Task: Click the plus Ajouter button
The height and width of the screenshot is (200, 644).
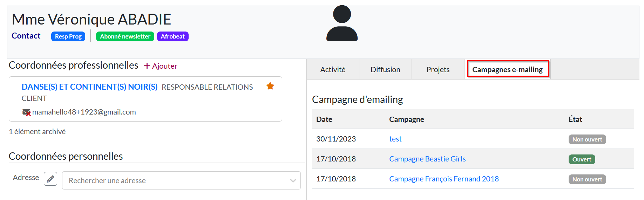Action: coord(161,66)
